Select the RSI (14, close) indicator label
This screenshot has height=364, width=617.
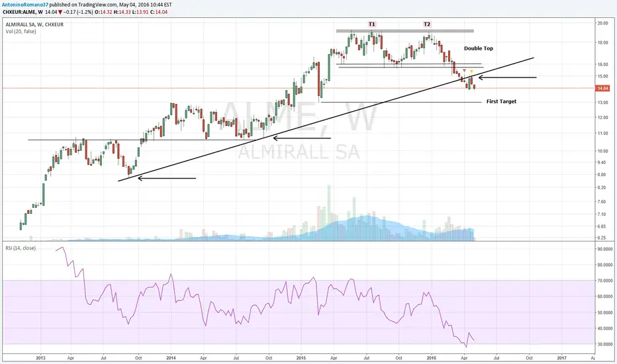(21, 248)
